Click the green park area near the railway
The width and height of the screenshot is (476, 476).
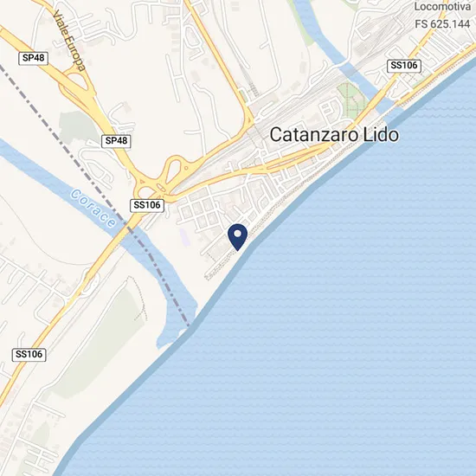point(351,101)
